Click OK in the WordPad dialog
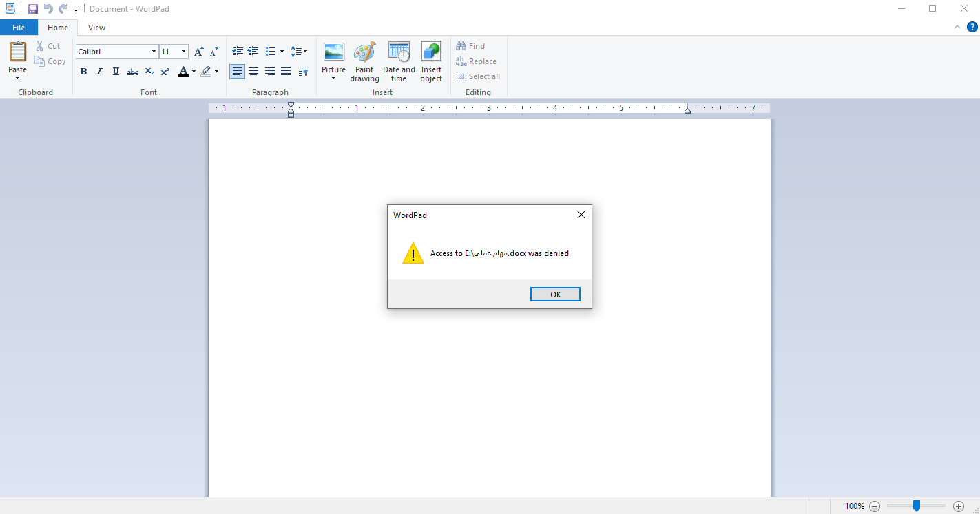Viewport: 980px width, 514px height. click(x=555, y=295)
